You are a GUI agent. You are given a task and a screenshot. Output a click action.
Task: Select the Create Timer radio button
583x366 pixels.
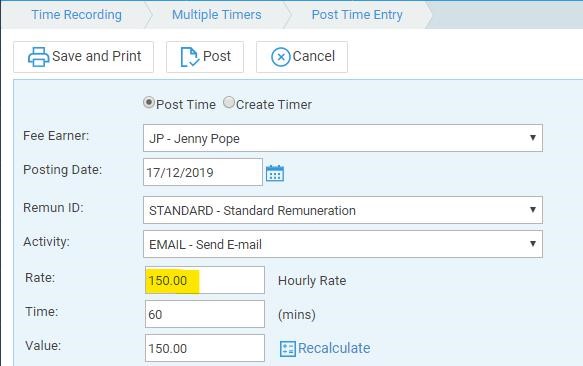[229, 103]
